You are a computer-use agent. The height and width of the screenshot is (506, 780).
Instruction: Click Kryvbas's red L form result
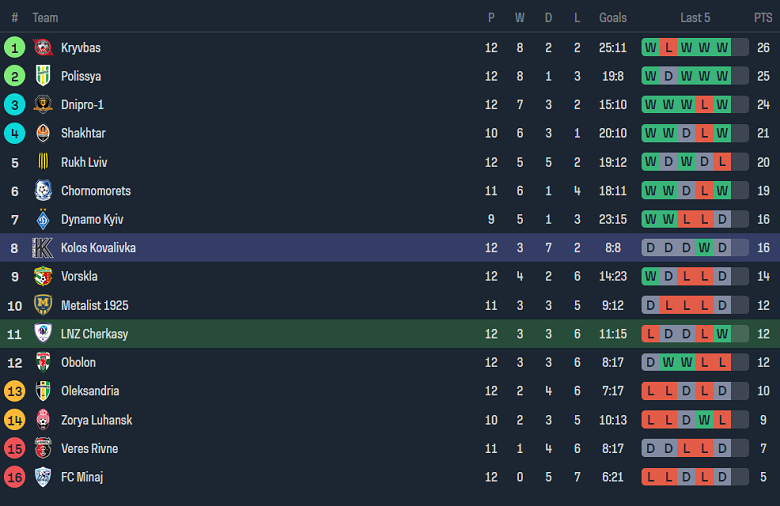668,47
